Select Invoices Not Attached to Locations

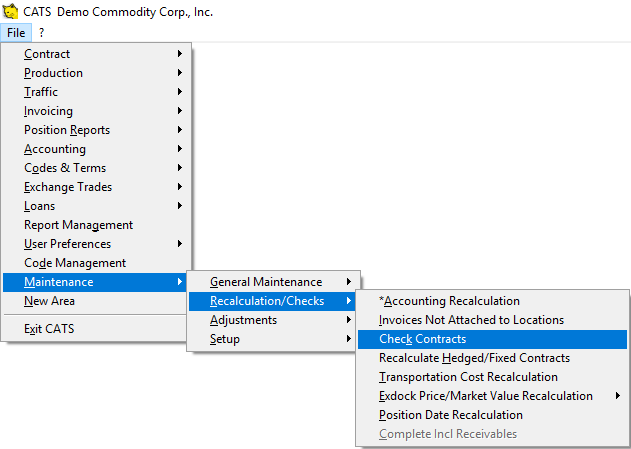(493, 320)
